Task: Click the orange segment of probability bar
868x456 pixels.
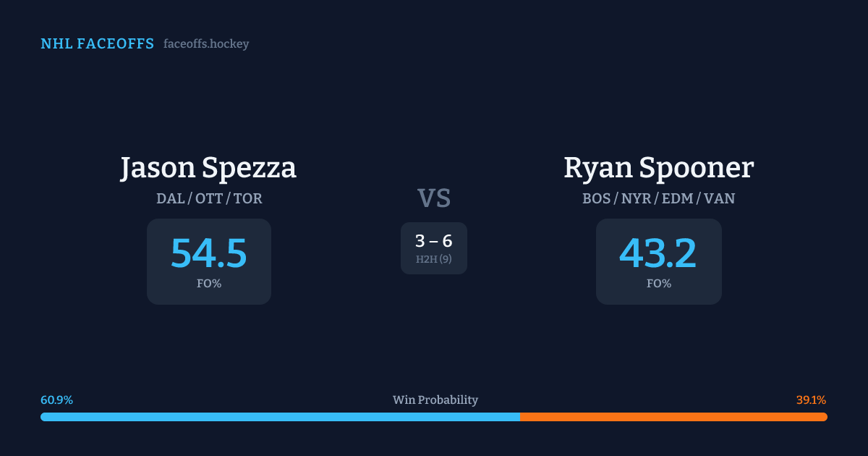Action: point(673,417)
